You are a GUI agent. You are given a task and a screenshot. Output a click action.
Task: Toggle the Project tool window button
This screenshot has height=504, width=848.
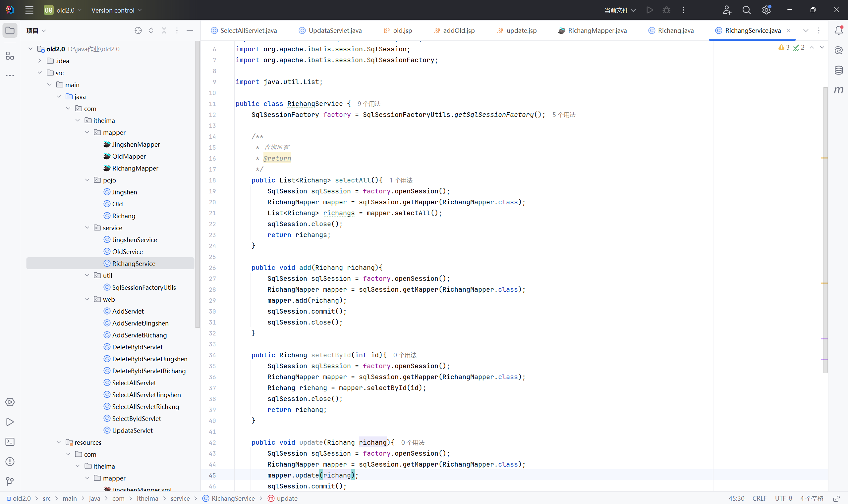10,30
